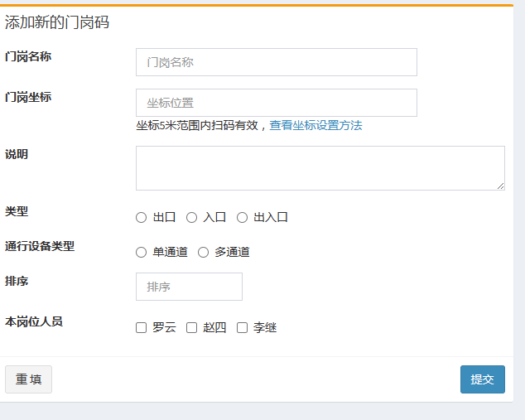
Task: Tick the 赵四 checkbox
Action: (x=192, y=328)
